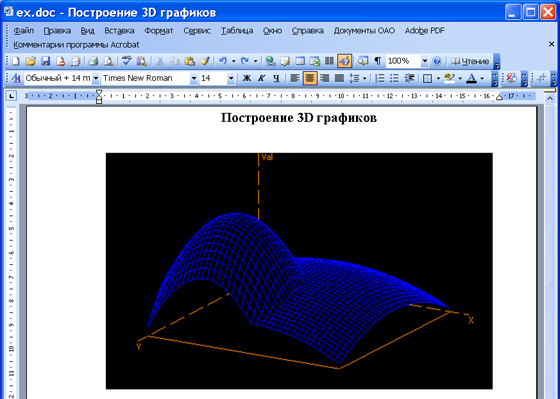Switch to Чтение reading mode
Screen dimensions: 560x399
[x=470, y=61]
